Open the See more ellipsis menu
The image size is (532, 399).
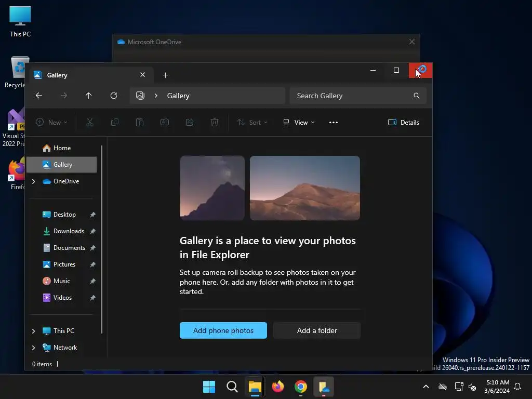point(334,123)
